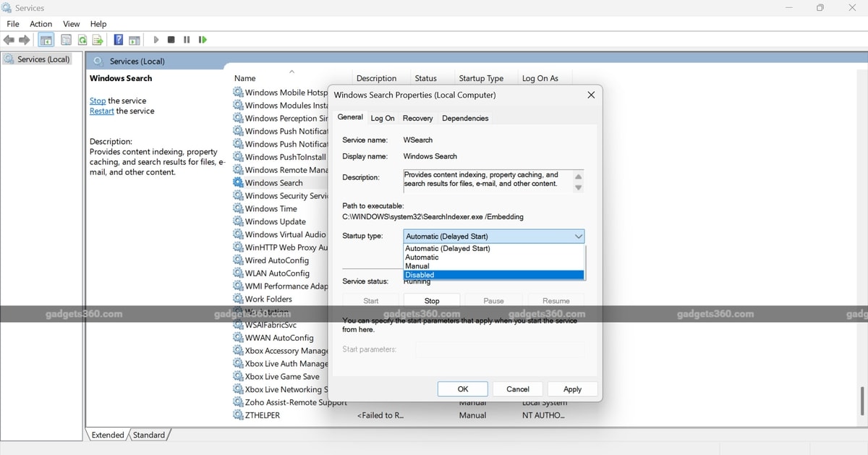Click the back navigation arrow
The image size is (868, 455).
pyautogui.click(x=9, y=40)
